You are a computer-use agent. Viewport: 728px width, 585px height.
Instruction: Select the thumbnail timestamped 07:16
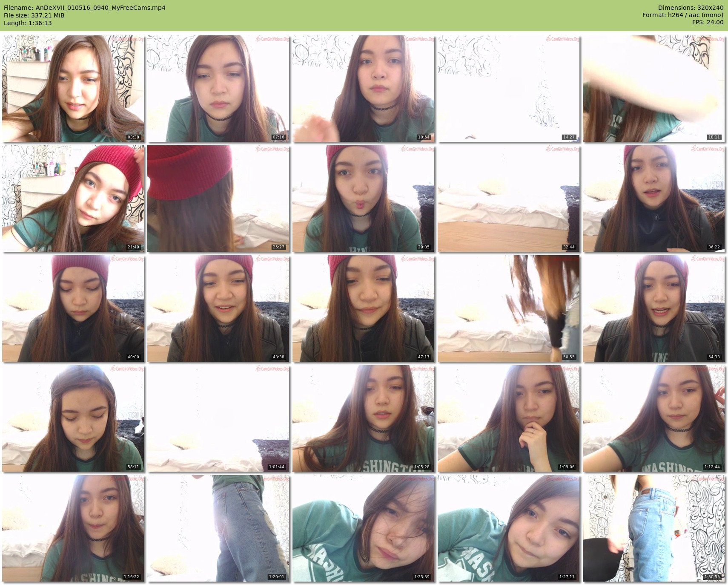(x=218, y=89)
